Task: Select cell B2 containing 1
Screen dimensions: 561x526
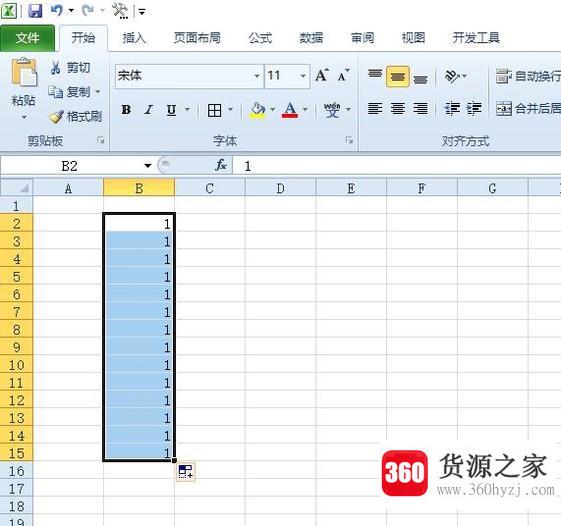Action: 139,223
